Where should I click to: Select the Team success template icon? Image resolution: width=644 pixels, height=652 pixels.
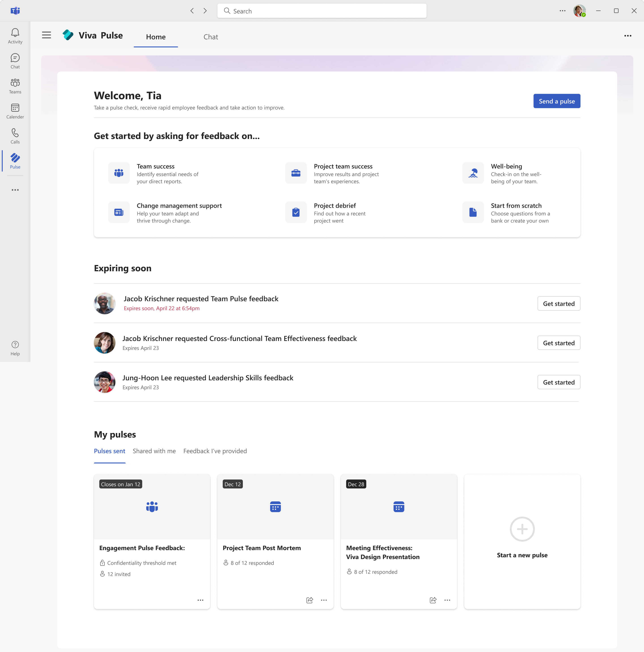click(119, 173)
